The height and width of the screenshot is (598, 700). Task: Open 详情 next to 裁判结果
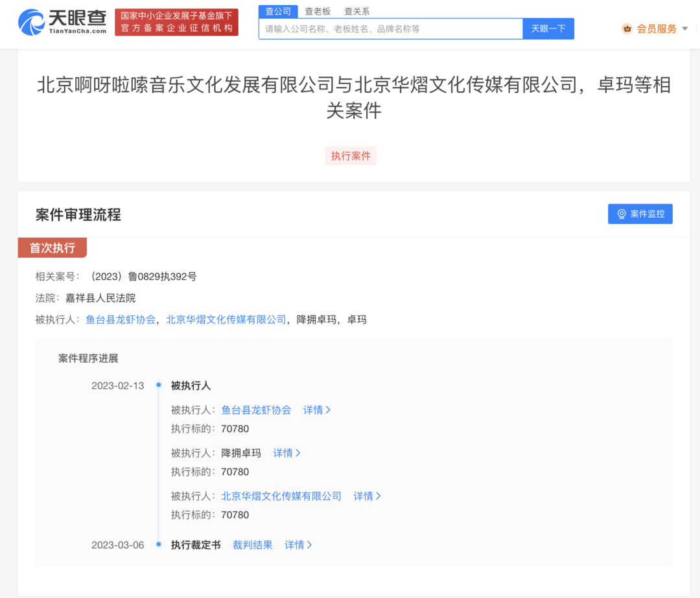[297, 545]
